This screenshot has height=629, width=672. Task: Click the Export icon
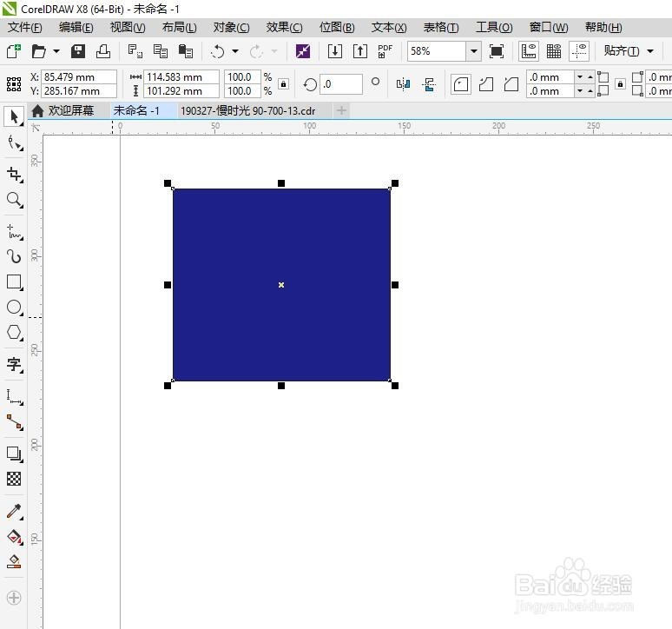coord(360,51)
